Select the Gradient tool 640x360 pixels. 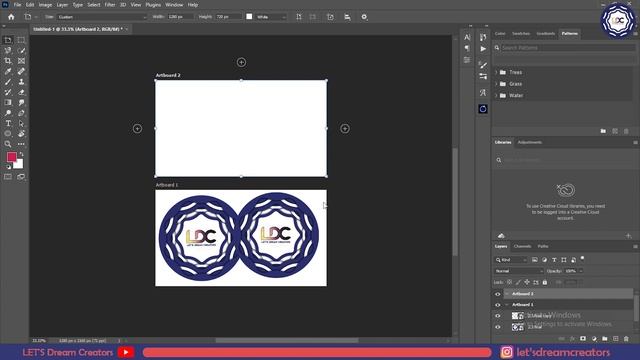click(x=8, y=102)
